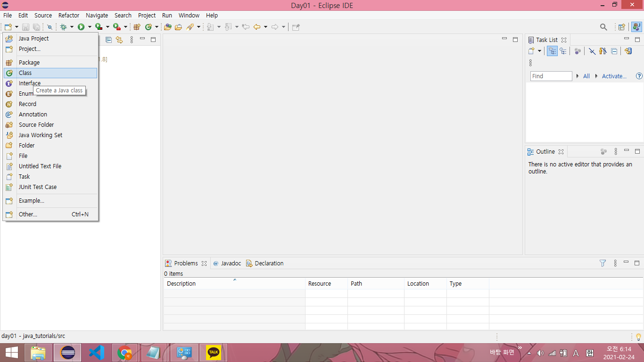Viewport: 644px width, 362px height.
Task: Open the Search dropdown arrow
Action: [198, 27]
